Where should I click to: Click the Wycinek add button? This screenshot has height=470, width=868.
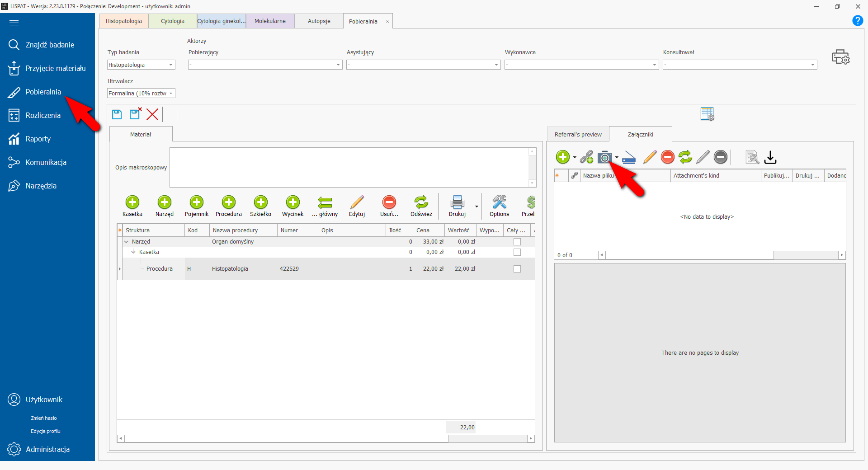coord(292,206)
